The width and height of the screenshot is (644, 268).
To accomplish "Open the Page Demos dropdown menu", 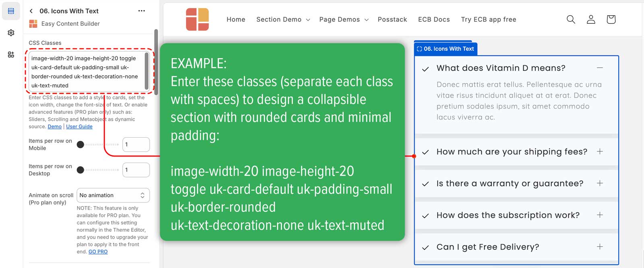I will point(344,19).
